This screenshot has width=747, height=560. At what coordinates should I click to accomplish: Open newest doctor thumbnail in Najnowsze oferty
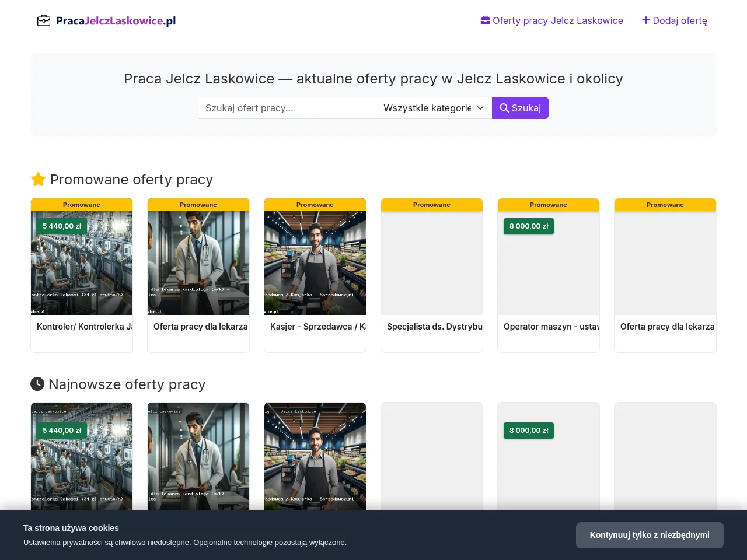[198, 456]
